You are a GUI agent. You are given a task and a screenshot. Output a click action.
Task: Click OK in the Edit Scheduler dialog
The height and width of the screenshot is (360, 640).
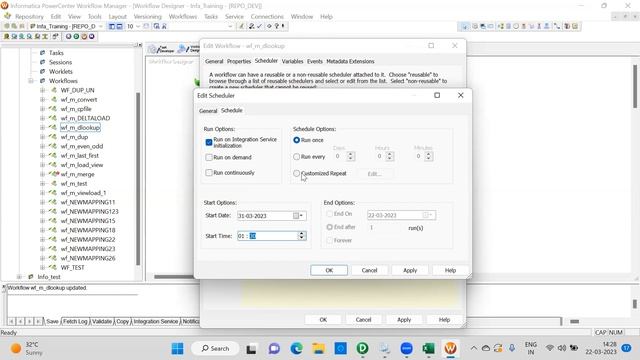pos(329,270)
